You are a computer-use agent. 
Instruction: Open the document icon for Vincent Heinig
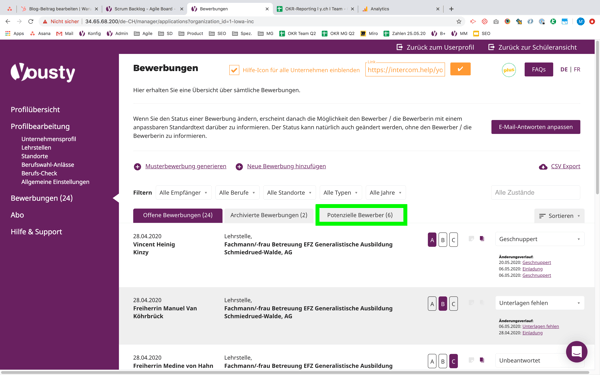[482, 239]
